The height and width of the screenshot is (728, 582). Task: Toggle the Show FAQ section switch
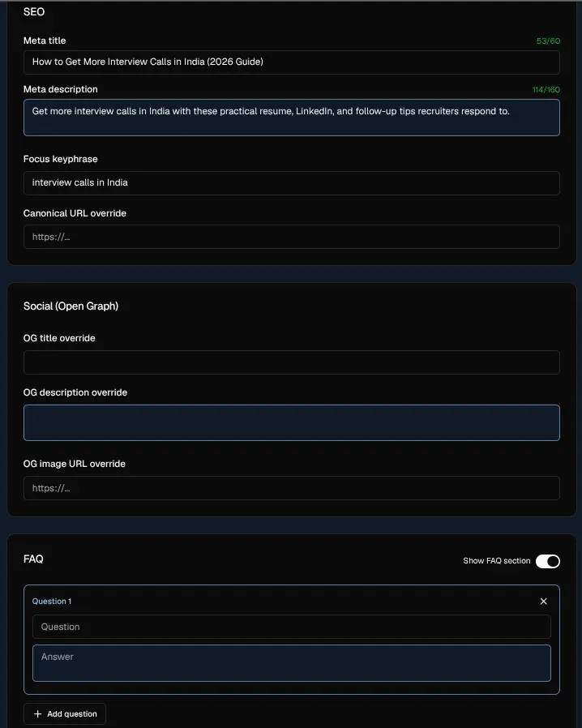point(548,561)
